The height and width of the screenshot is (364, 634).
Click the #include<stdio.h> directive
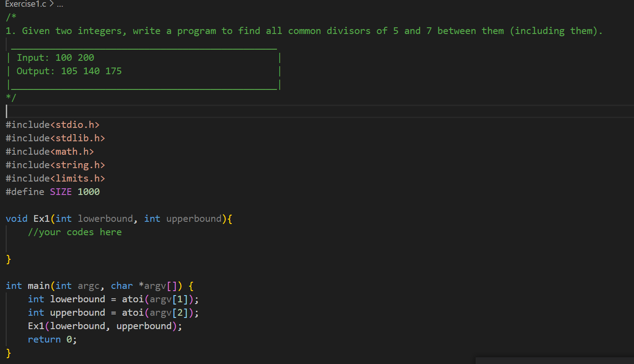(52, 124)
